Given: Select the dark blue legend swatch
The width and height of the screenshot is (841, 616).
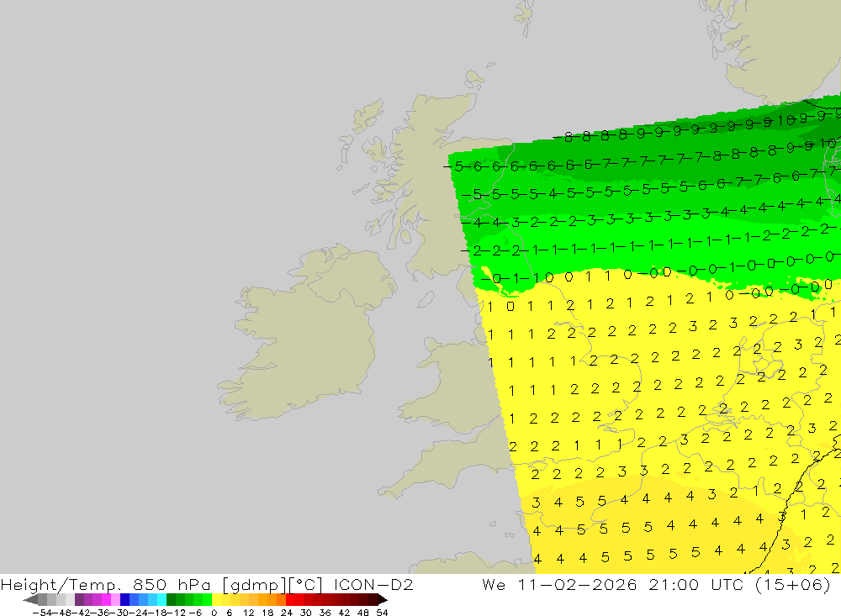Looking at the screenshot, I should coord(124,599).
